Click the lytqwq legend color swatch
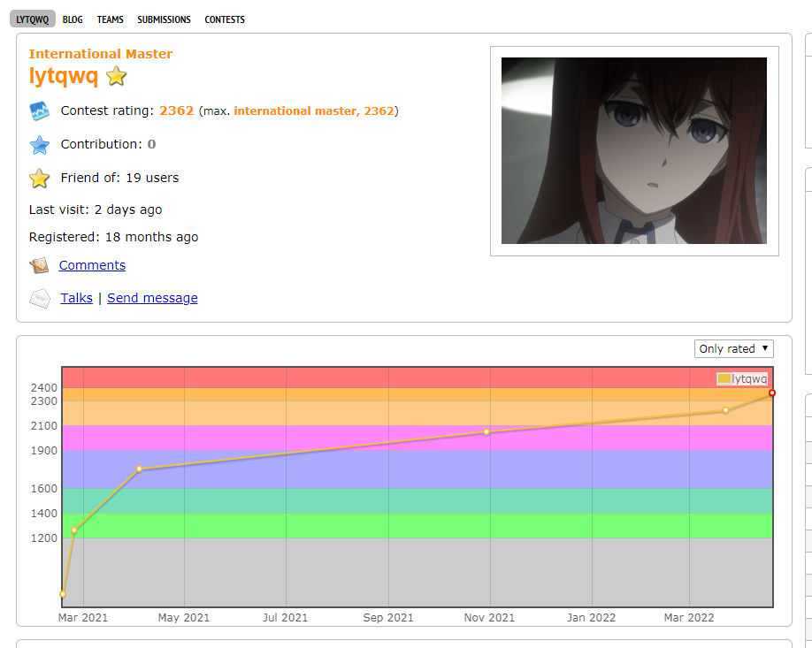 pyautogui.click(x=724, y=379)
